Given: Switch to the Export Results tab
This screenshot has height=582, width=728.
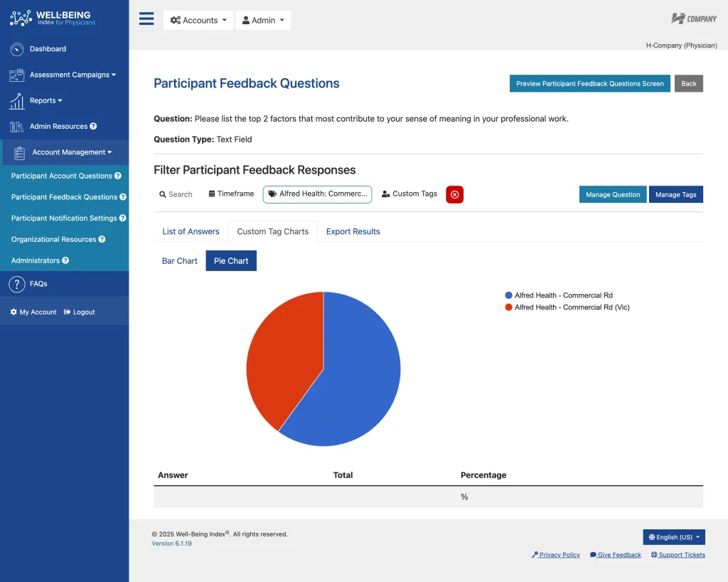Looking at the screenshot, I should click(353, 231).
